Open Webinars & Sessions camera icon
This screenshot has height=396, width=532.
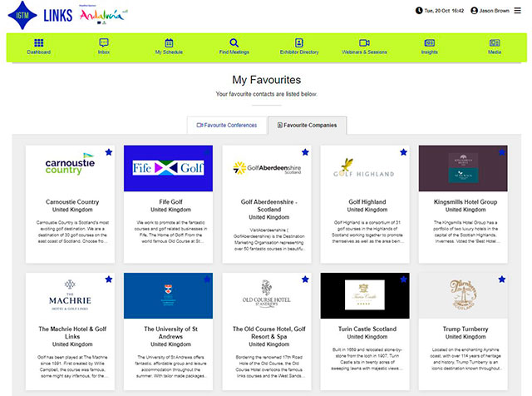364,42
